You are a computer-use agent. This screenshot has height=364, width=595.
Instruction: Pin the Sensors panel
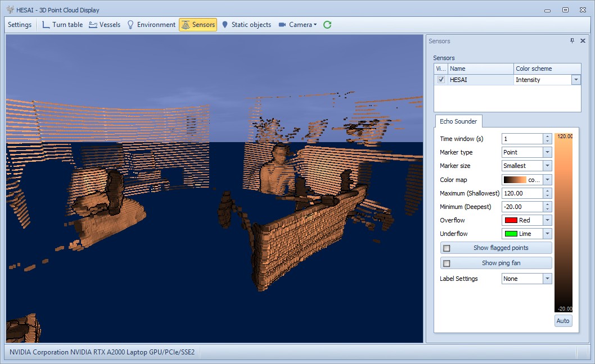coord(571,40)
